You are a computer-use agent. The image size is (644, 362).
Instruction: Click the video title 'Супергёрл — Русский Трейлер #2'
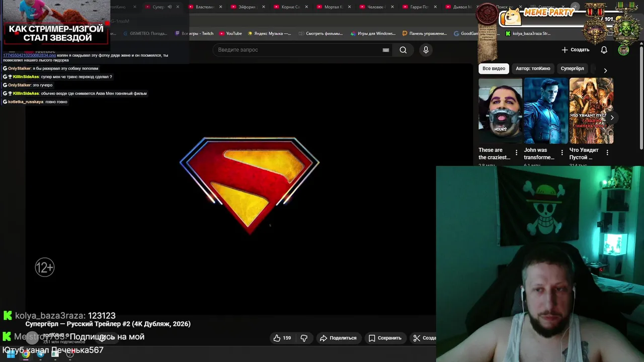(108, 324)
